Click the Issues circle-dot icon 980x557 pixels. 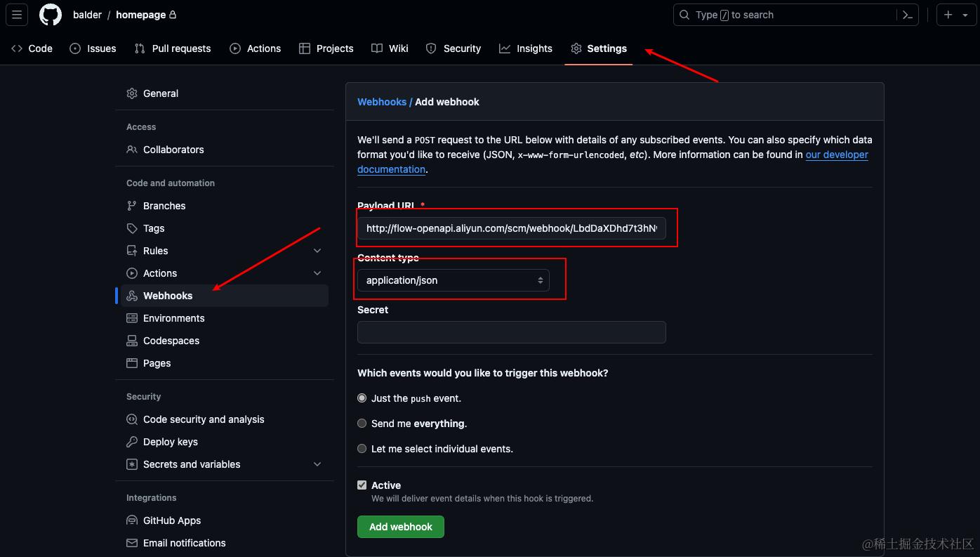[x=75, y=48]
